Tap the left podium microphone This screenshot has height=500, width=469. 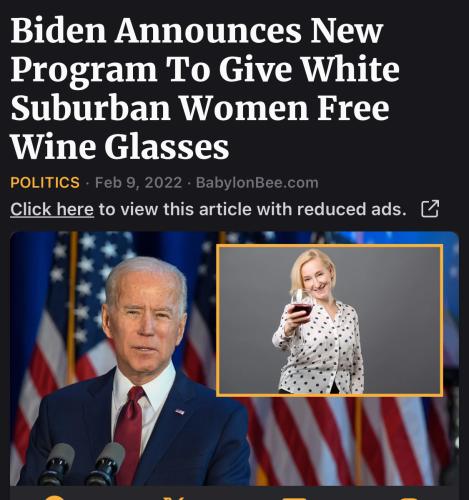[x=56, y=464]
